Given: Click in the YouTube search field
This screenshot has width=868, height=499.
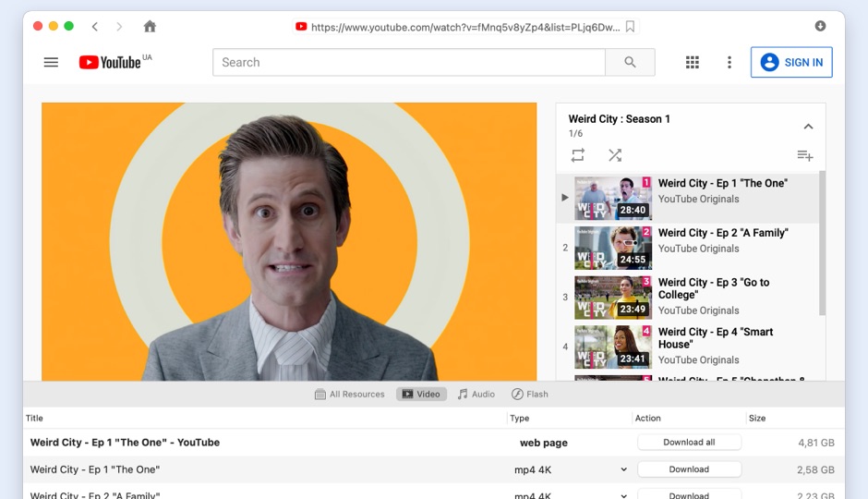Looking at the screenshot, I should tap(409, 62).
